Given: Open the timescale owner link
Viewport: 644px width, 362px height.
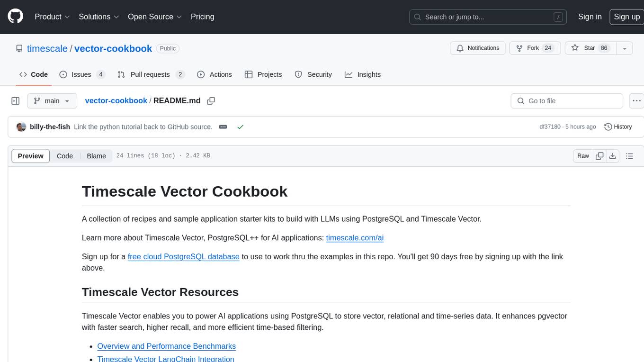Looking at the screenshot, I should click(x=47, y=48).
